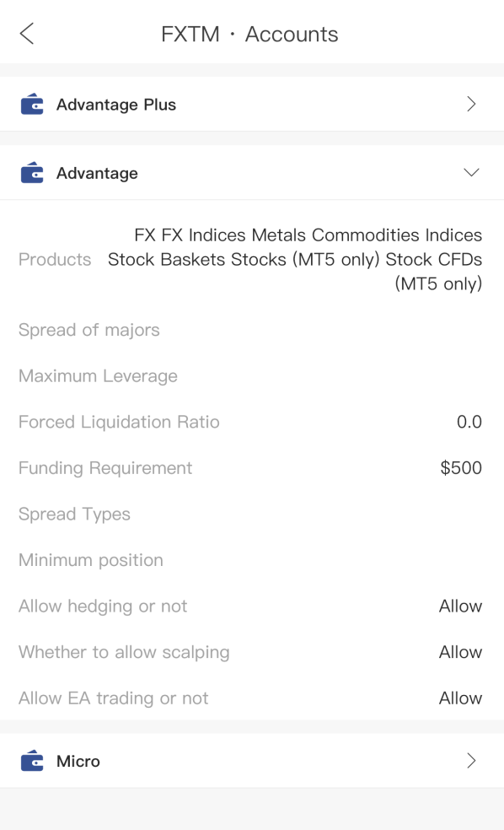
Task: Click the Micro wallet icon
Action: (32, 761)
